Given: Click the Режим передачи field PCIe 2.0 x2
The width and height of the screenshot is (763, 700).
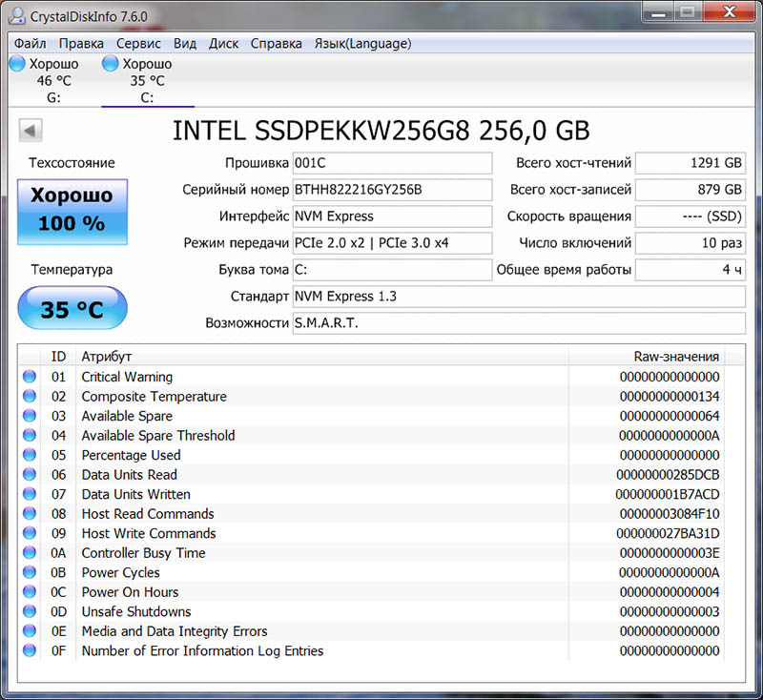Looking at the screenshot, I should tap(392, 243).
